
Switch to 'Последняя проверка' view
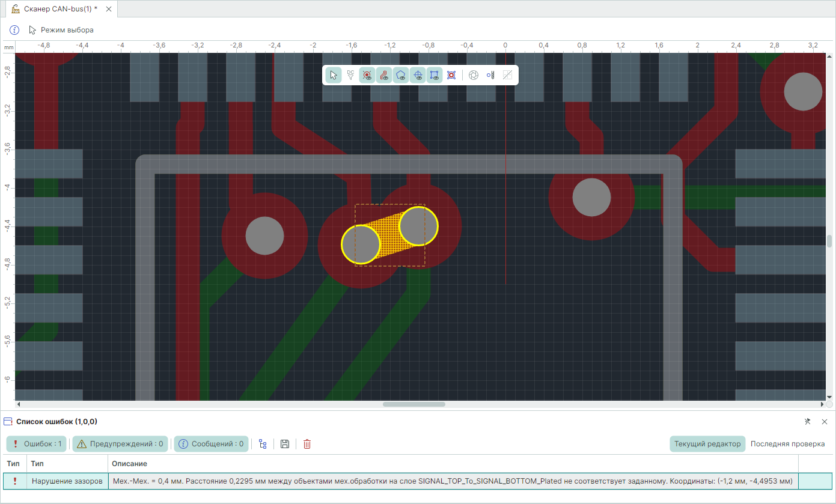[787, 444]
